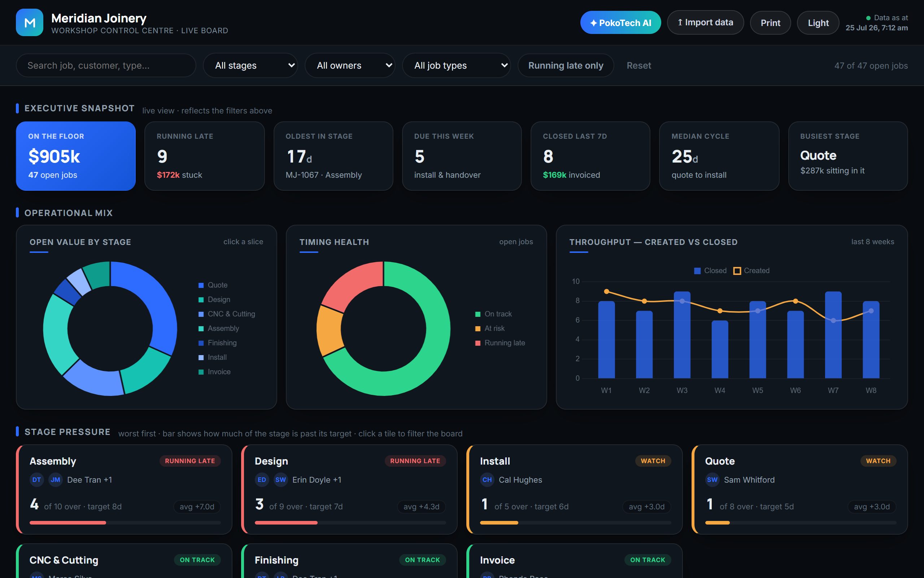
Task: Print the dashboard
Action: (770, 22)
